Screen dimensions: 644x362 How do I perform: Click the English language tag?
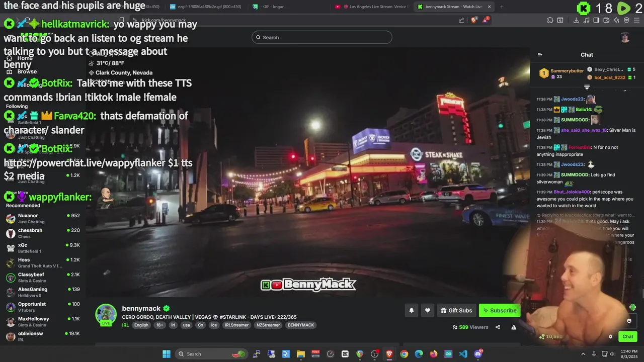click(141, 325)
